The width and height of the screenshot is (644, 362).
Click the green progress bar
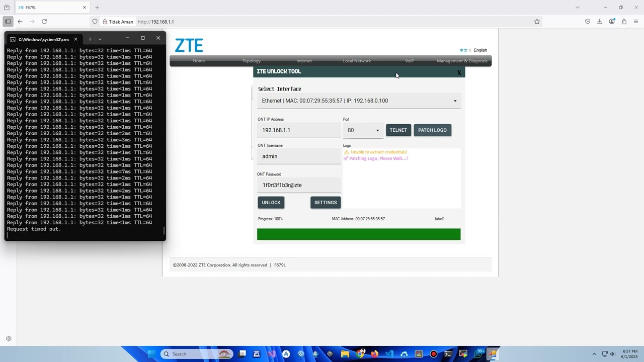(x=359, y=234)
